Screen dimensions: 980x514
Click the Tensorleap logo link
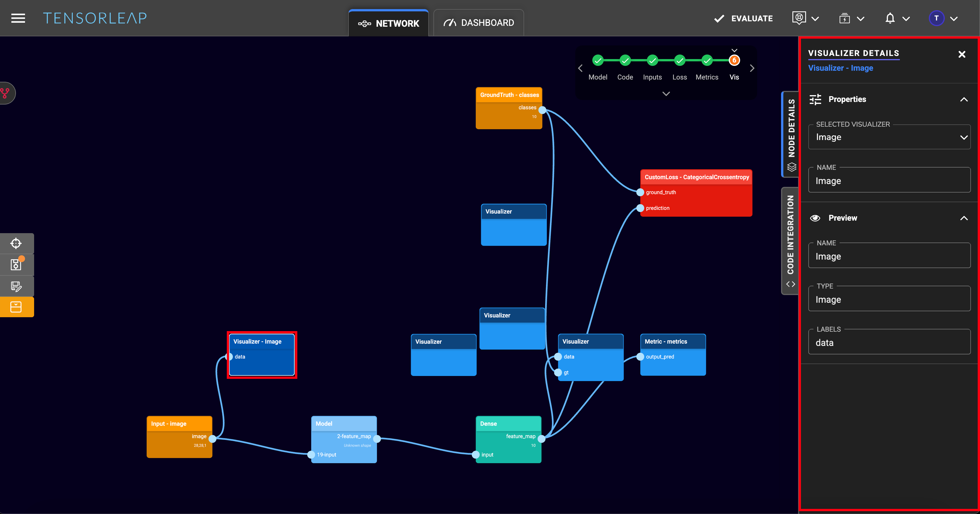[95, 18]
